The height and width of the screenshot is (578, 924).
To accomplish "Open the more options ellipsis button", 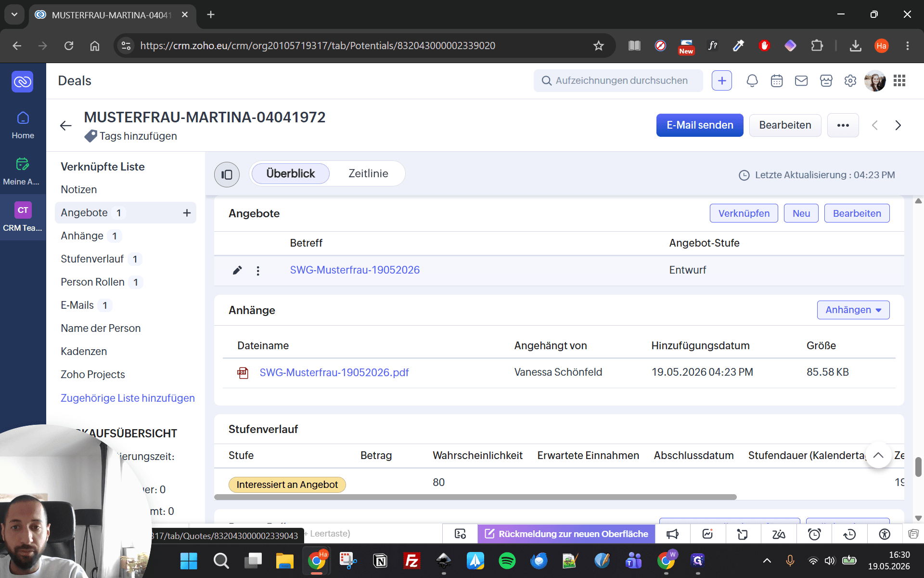I will pyautogui.click(x=843, y=125).
